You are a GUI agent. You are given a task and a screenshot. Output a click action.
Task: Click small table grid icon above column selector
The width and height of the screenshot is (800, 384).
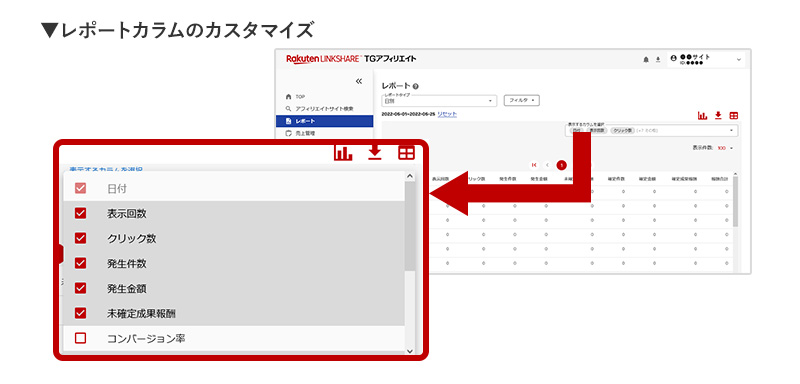[x=734, y=116]
